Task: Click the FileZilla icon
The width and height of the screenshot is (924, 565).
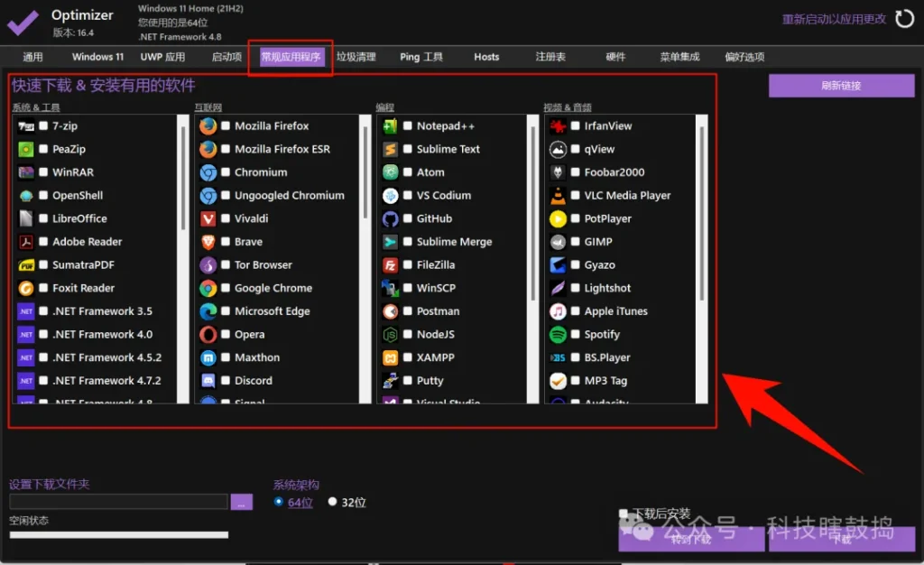Action: coord(390,265)
